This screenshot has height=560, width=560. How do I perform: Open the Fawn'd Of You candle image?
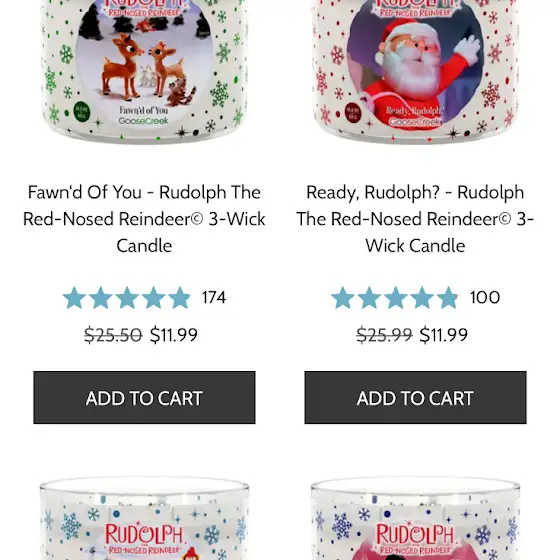click(x=144, y=71)
